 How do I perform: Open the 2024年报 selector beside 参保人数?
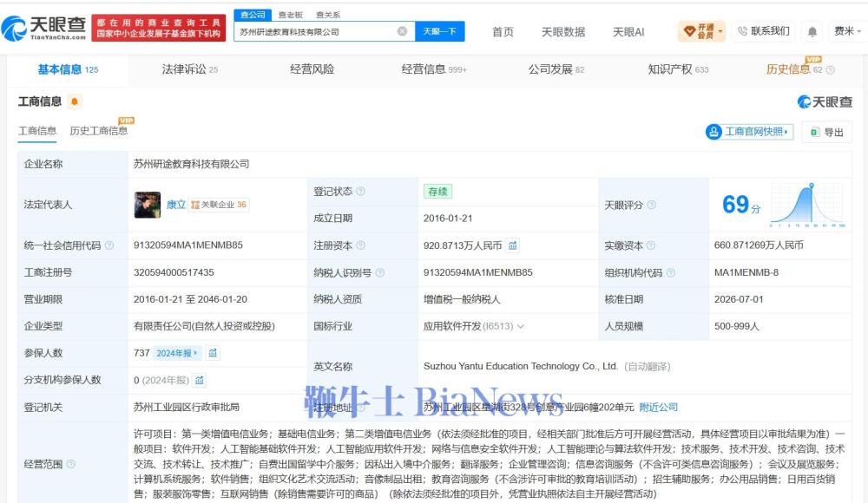point(176,353)
